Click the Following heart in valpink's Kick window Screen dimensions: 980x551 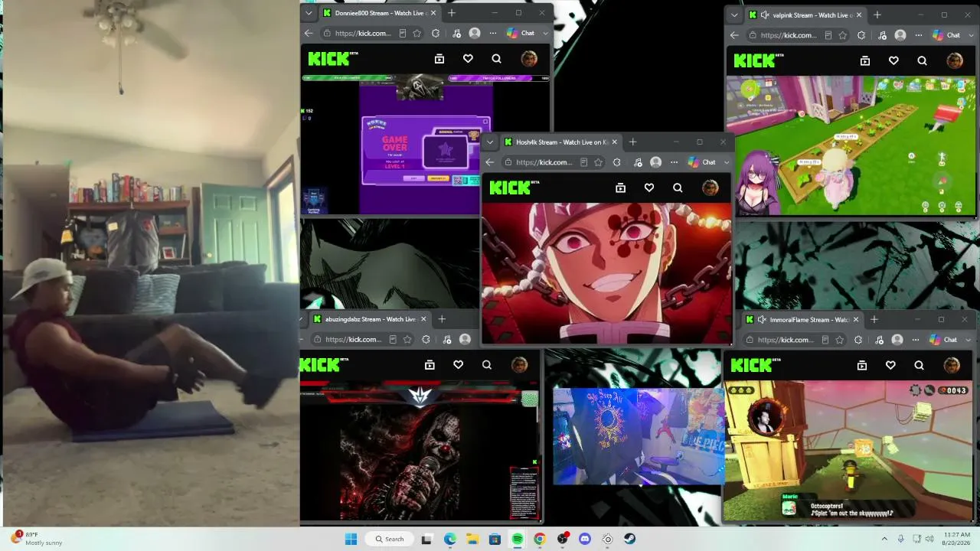893,60
